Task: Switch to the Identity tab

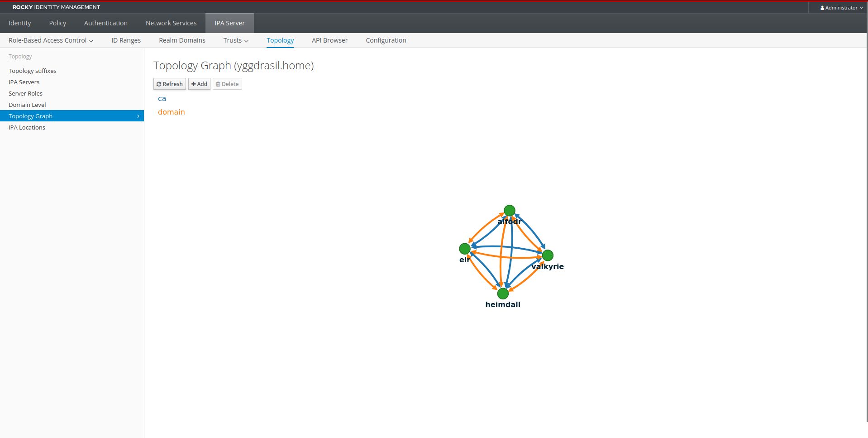Action: pos(20,23)
